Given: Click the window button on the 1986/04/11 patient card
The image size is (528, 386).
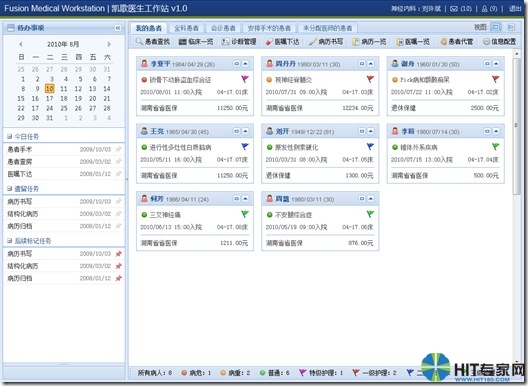Looking at the screenshot, I should (237, 199).
